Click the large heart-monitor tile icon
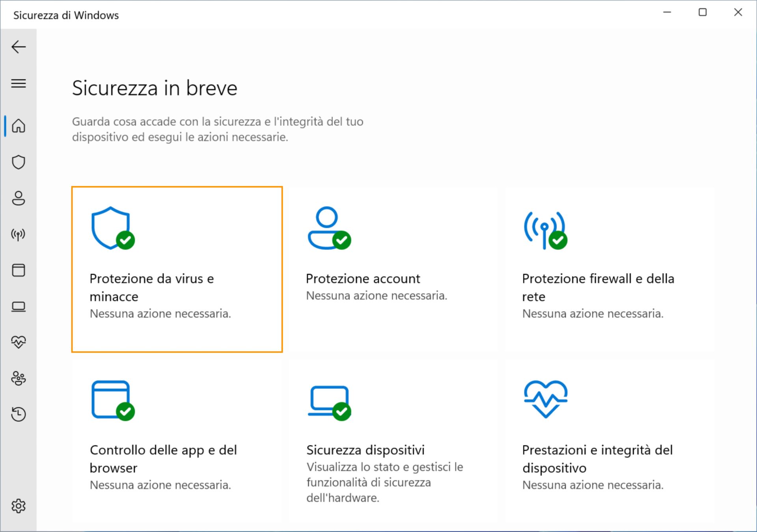 pos(546,399)
